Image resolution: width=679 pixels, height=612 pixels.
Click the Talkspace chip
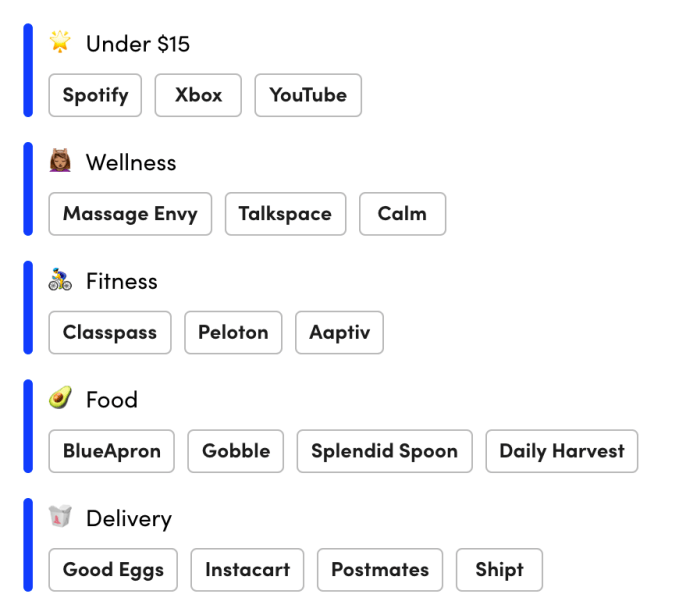click(285, 214)
